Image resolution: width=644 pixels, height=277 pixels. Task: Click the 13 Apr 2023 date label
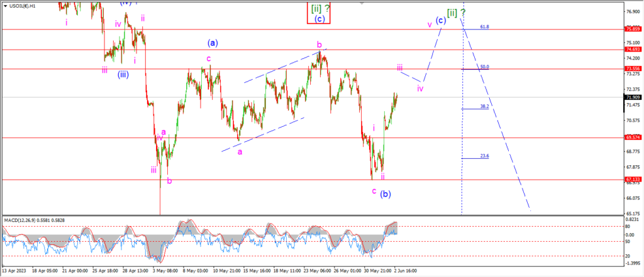coord(14,271)
